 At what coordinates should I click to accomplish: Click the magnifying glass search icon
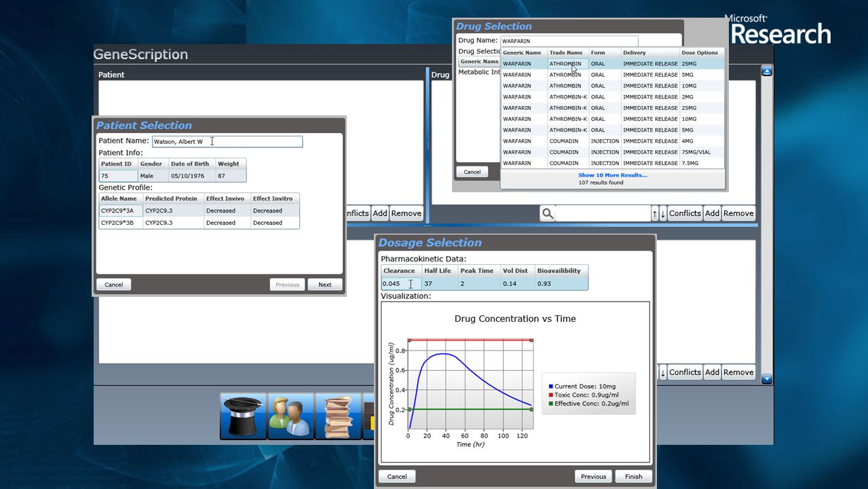pos(548,213)
